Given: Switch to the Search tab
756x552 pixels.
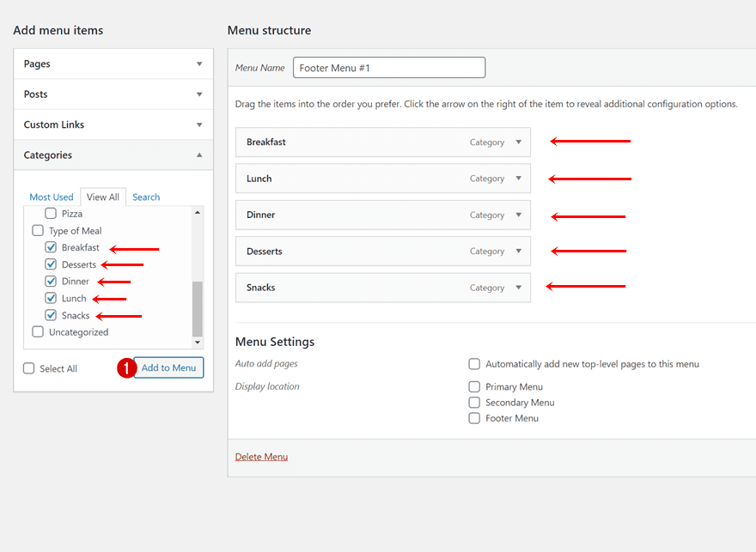Looking at the screenshot, I should pos(146,197).
